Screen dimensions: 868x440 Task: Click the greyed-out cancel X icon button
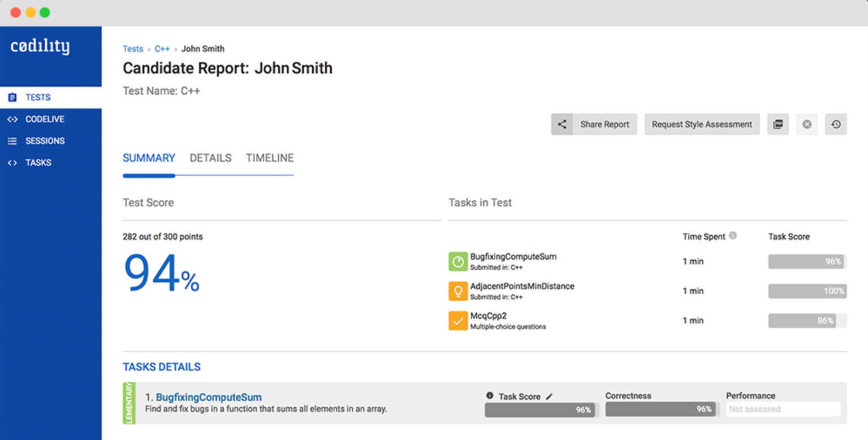tap(807, 124)
